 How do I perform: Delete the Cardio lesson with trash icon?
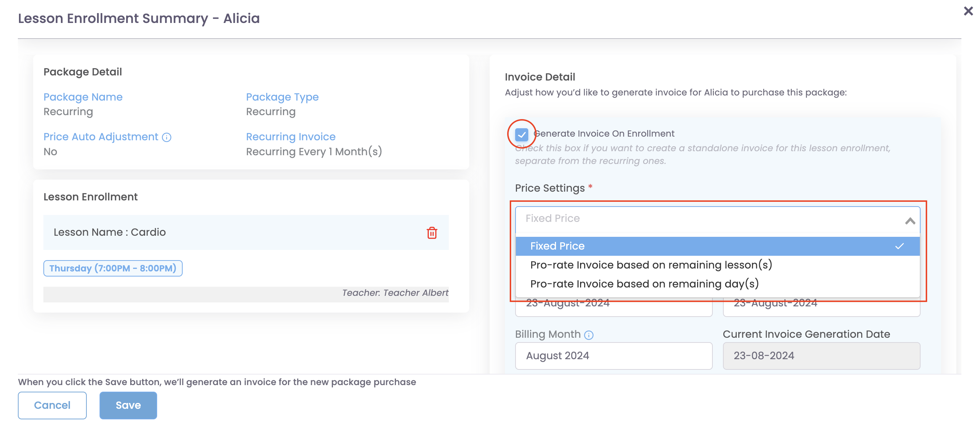click(x=431, y=233)
